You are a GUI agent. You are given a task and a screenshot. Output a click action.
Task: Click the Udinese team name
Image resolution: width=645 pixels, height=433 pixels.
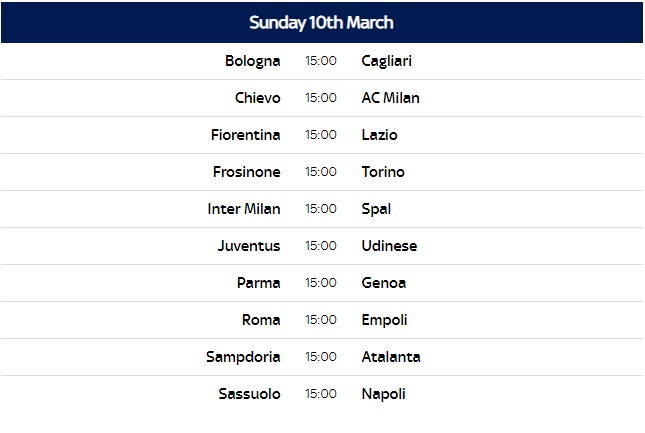coord(389,246)
